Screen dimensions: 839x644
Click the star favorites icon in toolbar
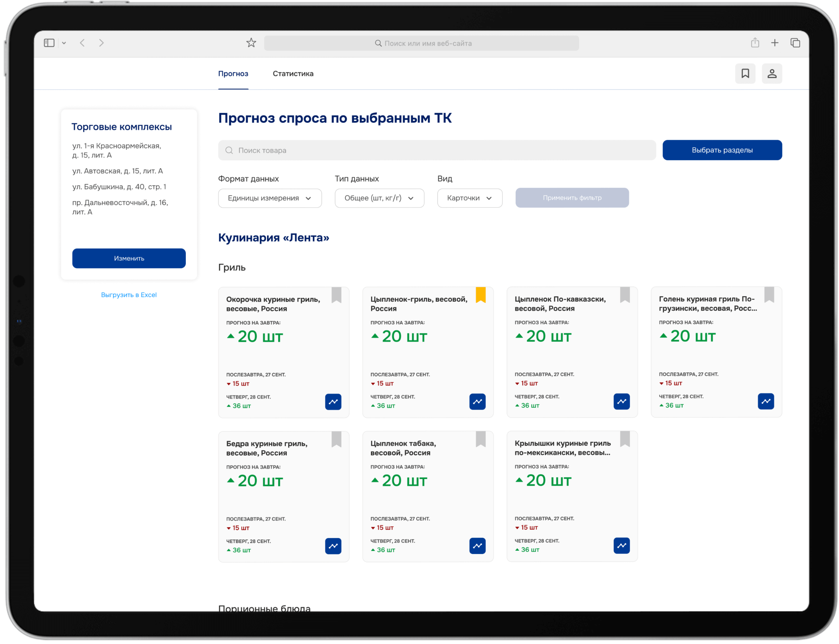(x=251, y=43)
